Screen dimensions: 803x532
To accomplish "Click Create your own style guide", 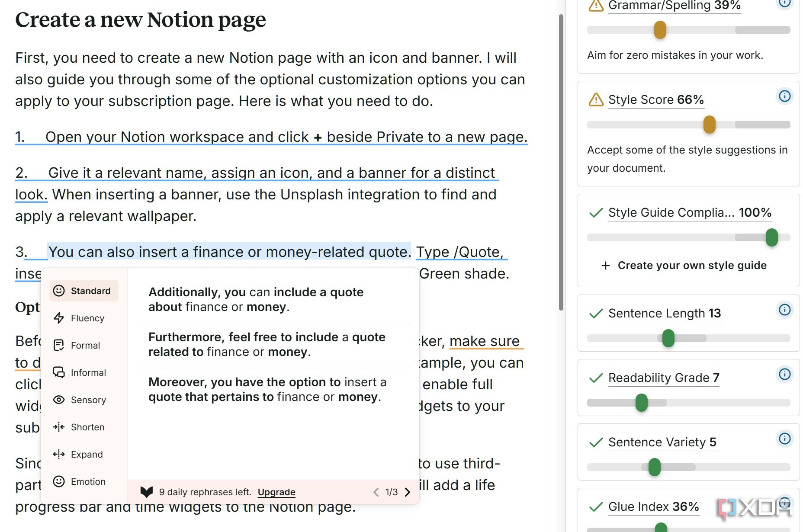I will pos(684,265).
